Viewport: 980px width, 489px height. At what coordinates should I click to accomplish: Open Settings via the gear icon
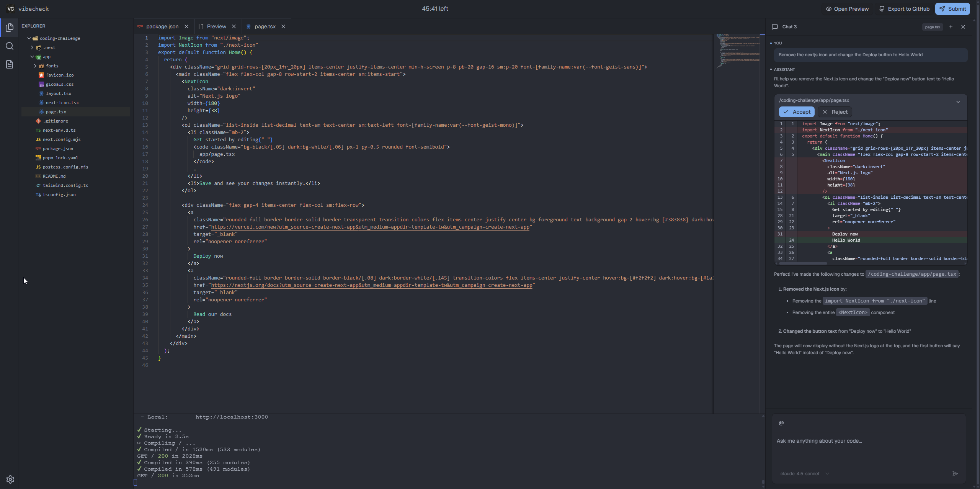coord(10,479)
